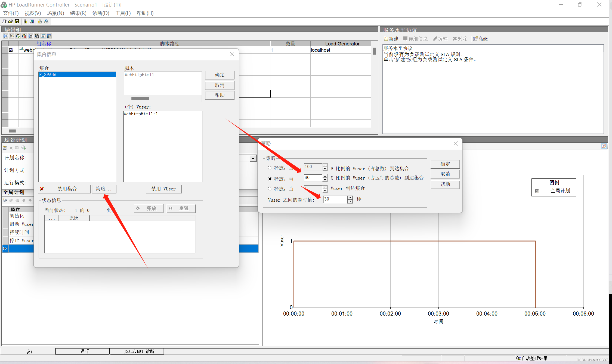
Task: Click the 策略... button
Action: [x=104, y=189]
